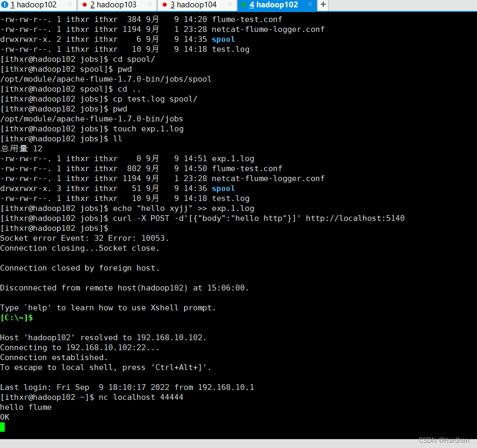Image resolution: width=477 pixels, height=448 pixels.
Task: Click the blue spool directory name in the listing
Action: coord(223,188)
